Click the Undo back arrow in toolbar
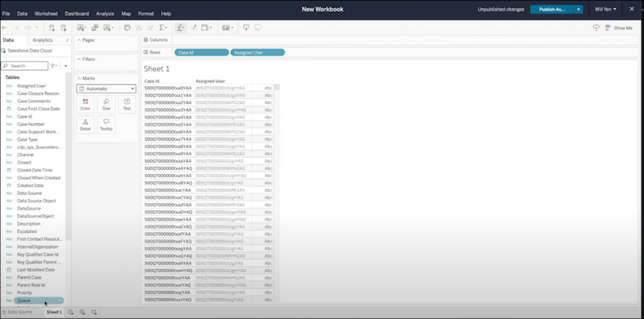The height and width of the screenshot is (319, 644). coord(5,27)
